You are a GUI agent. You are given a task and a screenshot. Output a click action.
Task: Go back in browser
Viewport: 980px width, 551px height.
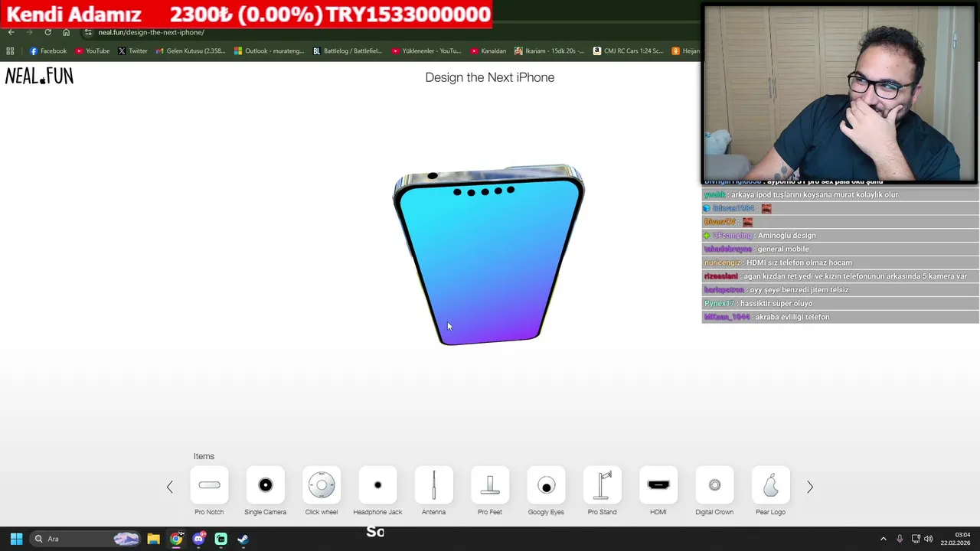coord(11,32)
